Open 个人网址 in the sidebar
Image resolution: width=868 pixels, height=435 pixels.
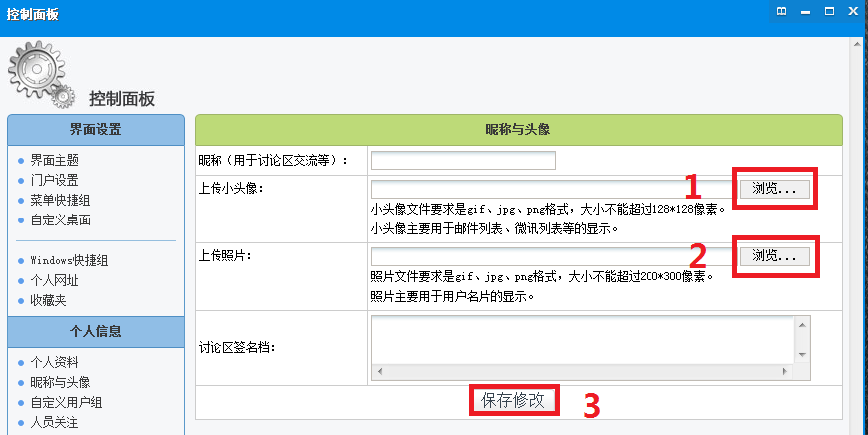click(54, 280)
